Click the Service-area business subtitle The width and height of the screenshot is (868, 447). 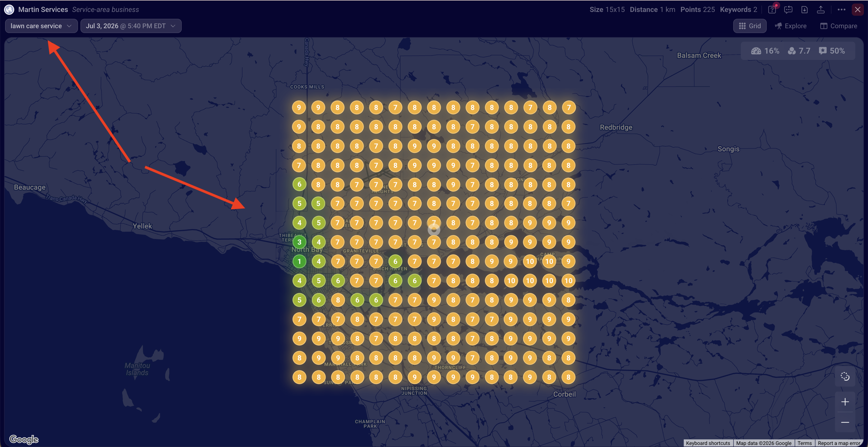click(106, 9)
